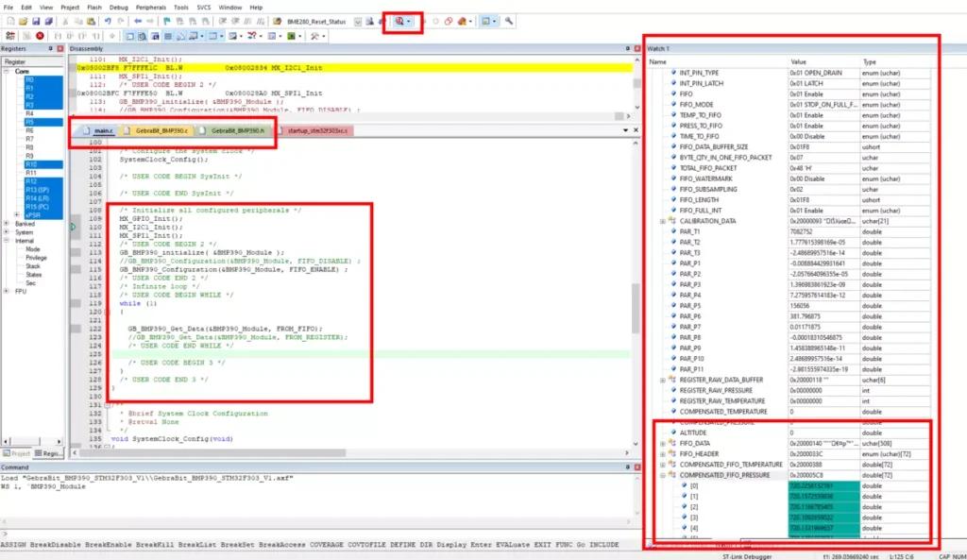
Task: Close the Registers panel
Action: [x=59, y=49]
